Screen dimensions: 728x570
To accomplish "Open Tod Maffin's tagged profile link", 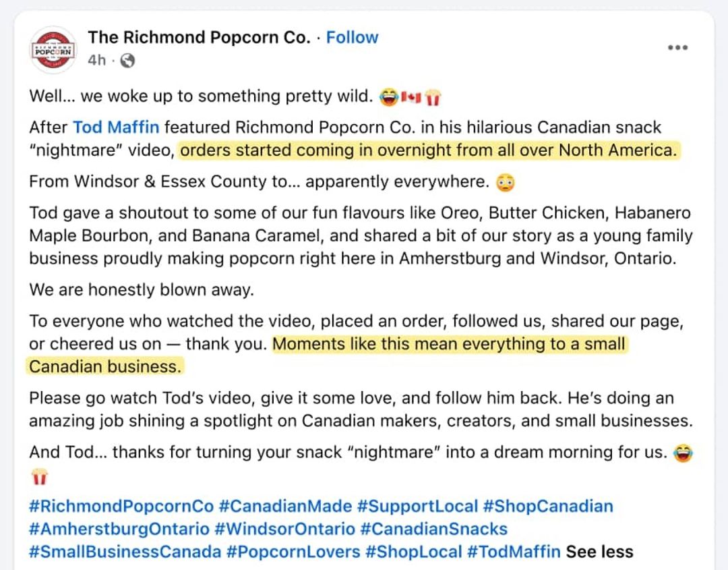I will pos(116,127).
